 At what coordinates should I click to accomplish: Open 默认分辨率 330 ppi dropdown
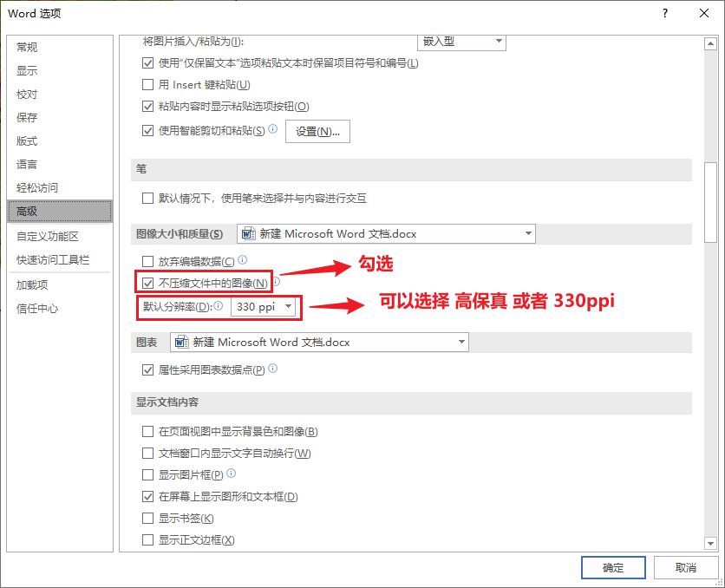click(x=263, y=306)
